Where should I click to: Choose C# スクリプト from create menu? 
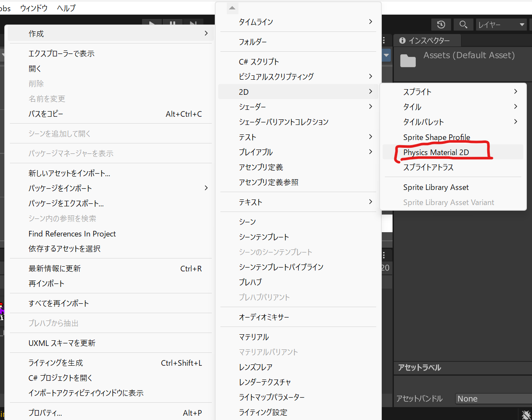tap(259, 62)
